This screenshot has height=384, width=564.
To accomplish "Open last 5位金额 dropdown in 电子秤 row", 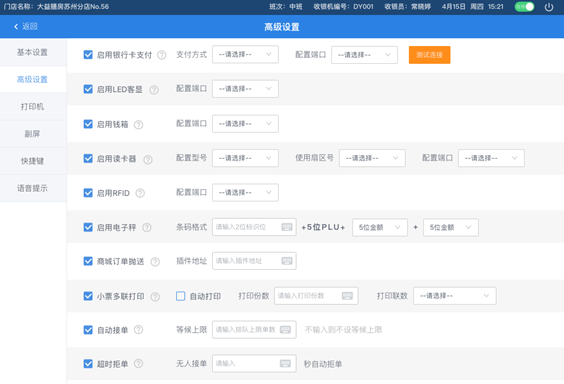I will [x=451, y=227].
